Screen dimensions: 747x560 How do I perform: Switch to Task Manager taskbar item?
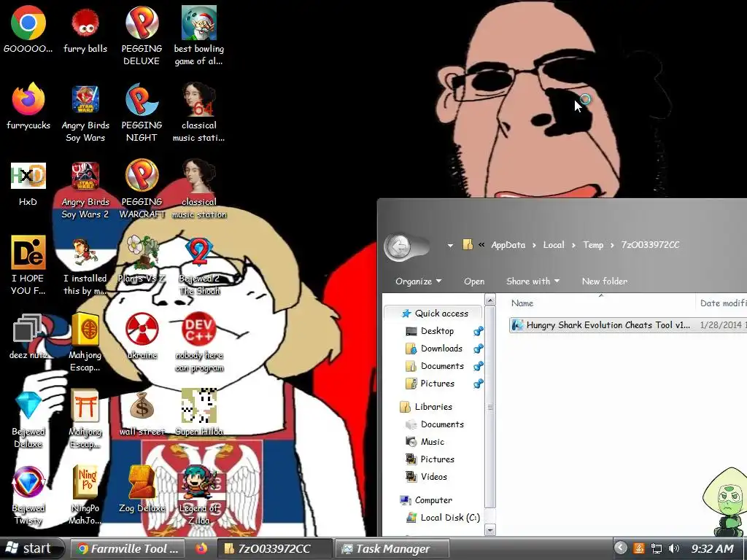pos(392,548)
